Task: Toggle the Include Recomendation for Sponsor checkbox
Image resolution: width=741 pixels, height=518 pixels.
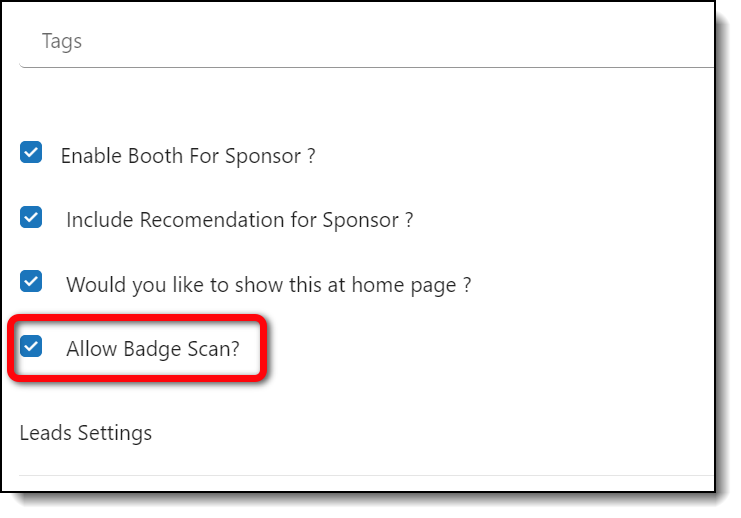Action: click(x=31, y=217)
